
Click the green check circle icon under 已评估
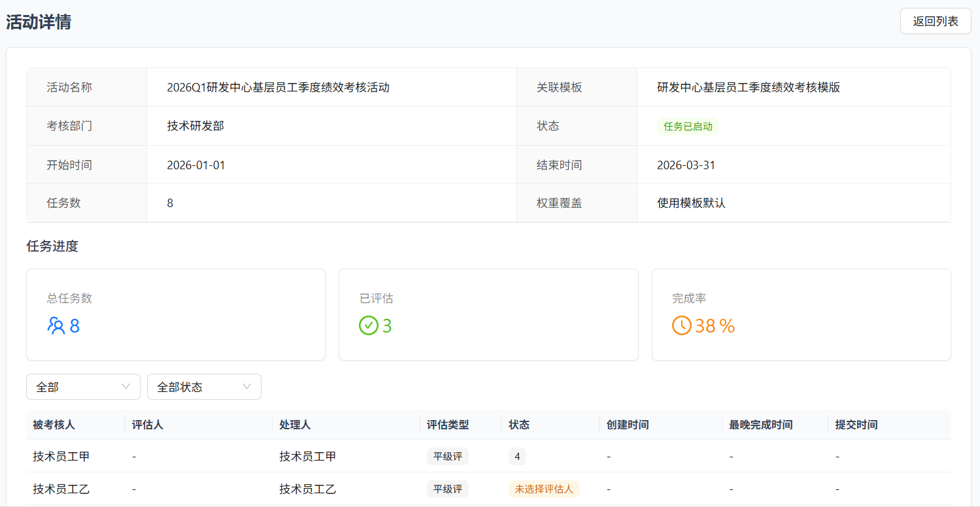coord(369,325)
